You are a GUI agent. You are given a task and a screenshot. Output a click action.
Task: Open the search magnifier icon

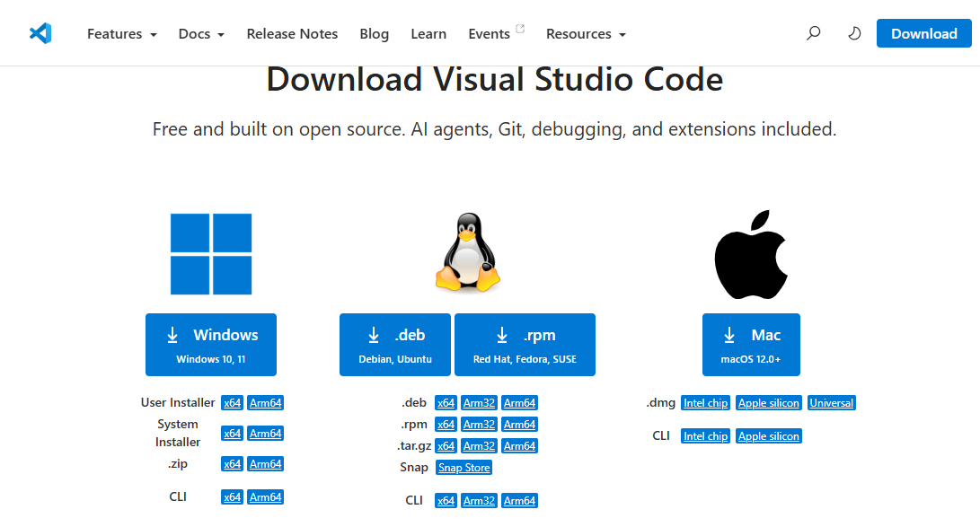pyautogui.click(x=813, y=33)
